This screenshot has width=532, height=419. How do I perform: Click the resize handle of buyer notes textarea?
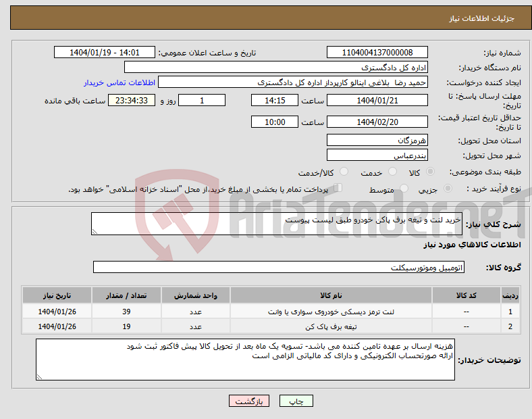[x=39, y=376]
